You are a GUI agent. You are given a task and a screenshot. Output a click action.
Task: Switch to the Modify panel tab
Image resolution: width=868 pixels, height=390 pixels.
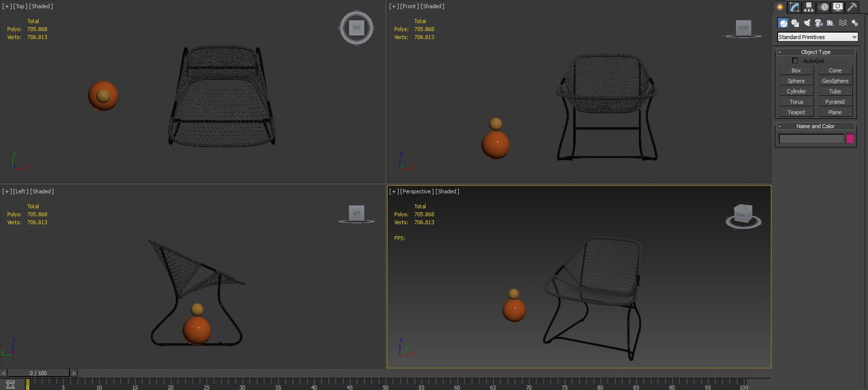click(x=794, y=7)
